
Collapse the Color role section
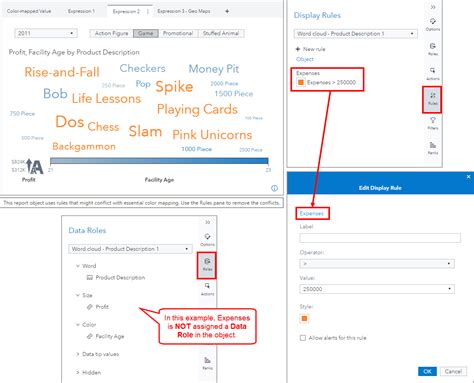pos(78,325)
